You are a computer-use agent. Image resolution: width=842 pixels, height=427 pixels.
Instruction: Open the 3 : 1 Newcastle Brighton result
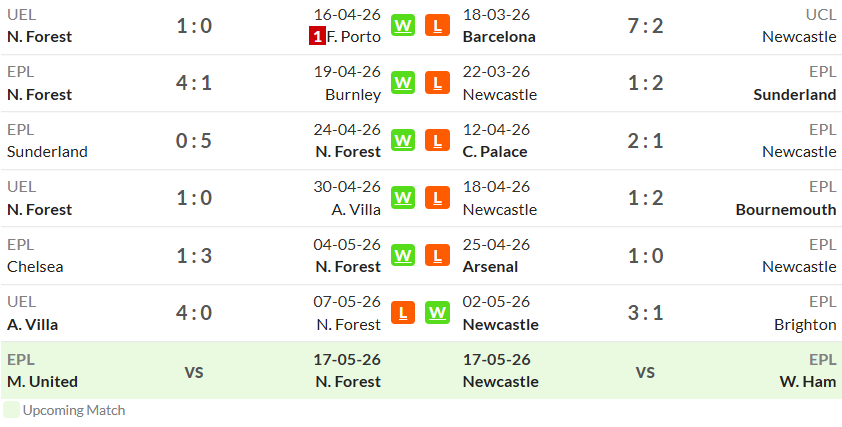pyautogui.click(x=645, y=313)
